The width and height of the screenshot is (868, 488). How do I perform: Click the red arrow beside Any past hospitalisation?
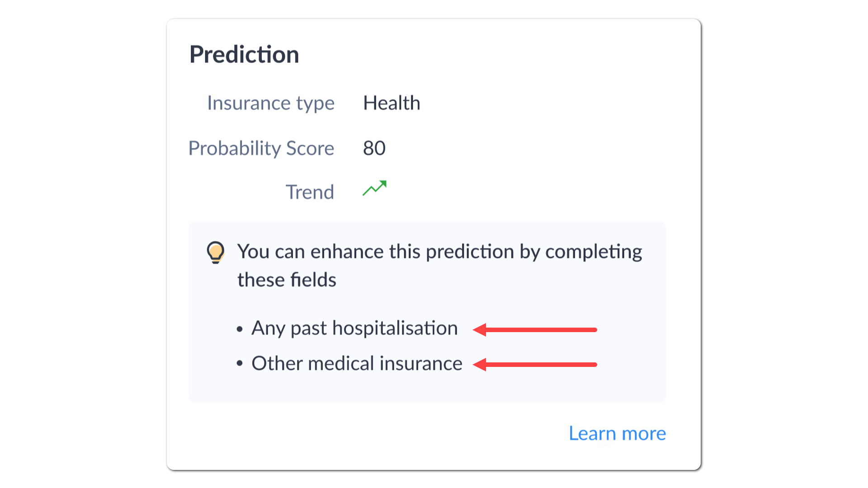535,330
